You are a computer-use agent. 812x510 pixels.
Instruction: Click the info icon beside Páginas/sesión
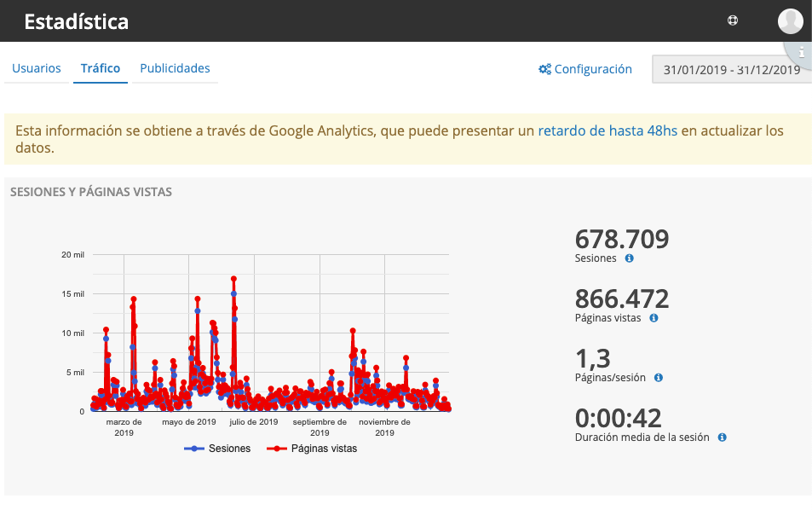point(658,378)
